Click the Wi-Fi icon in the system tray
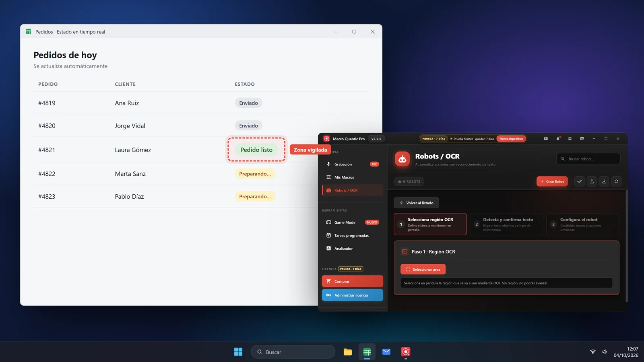This screenshot has width=644, height=362. tap(593, 352)
